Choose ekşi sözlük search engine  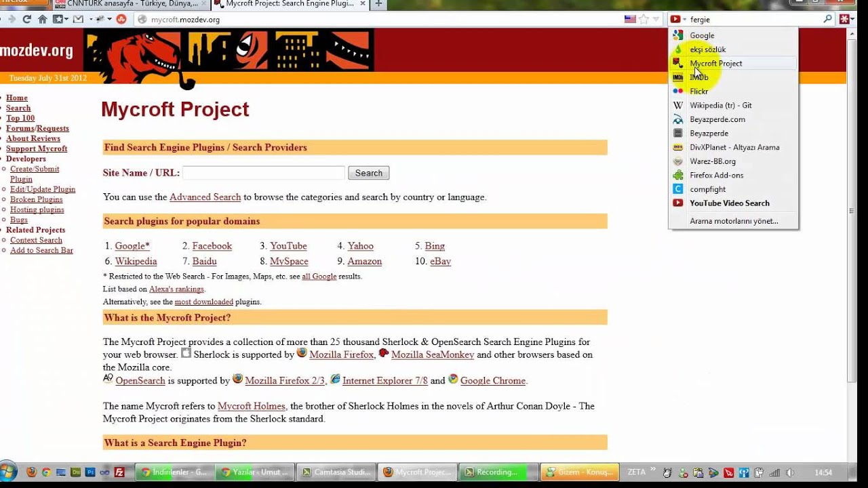(733, 49)
